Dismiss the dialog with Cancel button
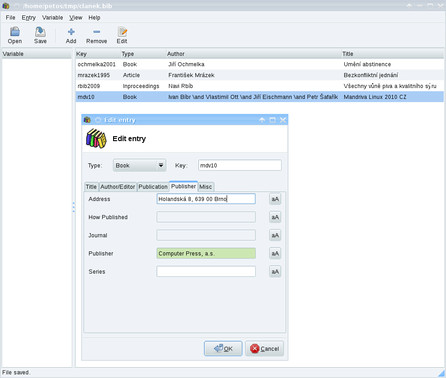446x378 pixels. click(x=265, y=348)
